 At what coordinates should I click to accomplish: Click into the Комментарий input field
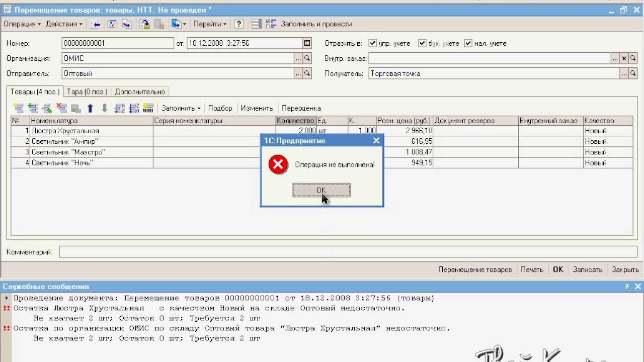pyautogui.click(x=348, y=252)
